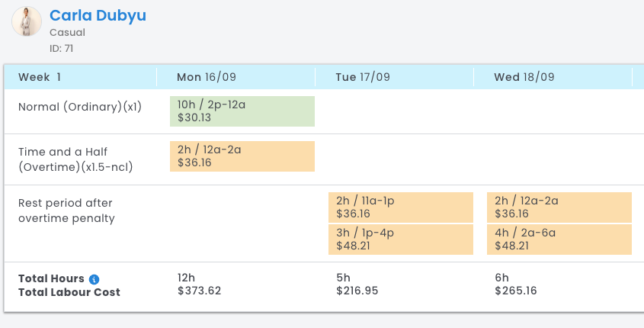Click the Mon 16/09 column header
Image resolution: width=644 pixels, height=328 pixels.
pyautogui.click(x=208, y=77)
